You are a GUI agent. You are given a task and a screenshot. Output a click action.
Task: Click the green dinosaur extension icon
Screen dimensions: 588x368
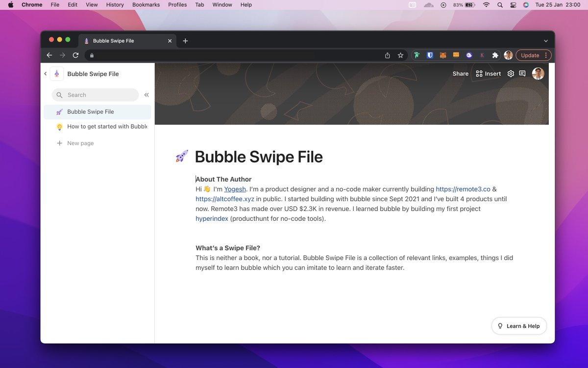[x=416, y=55]
